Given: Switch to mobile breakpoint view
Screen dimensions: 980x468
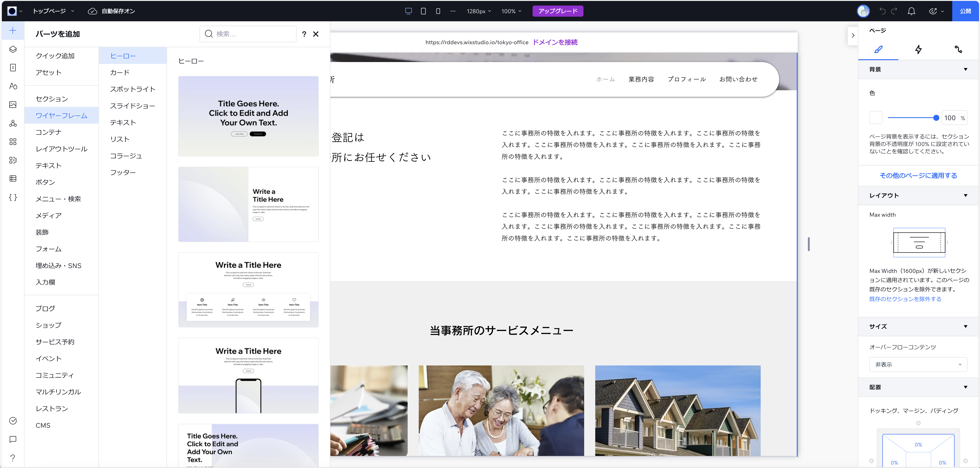Looking at the screenshot, I should point(438,11).
